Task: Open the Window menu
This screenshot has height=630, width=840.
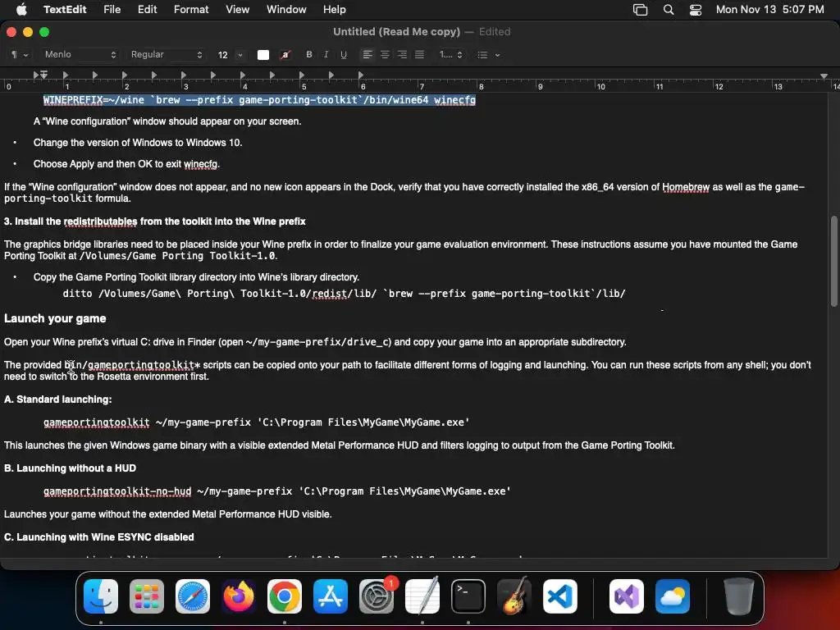Action: [x=286, y=9]
